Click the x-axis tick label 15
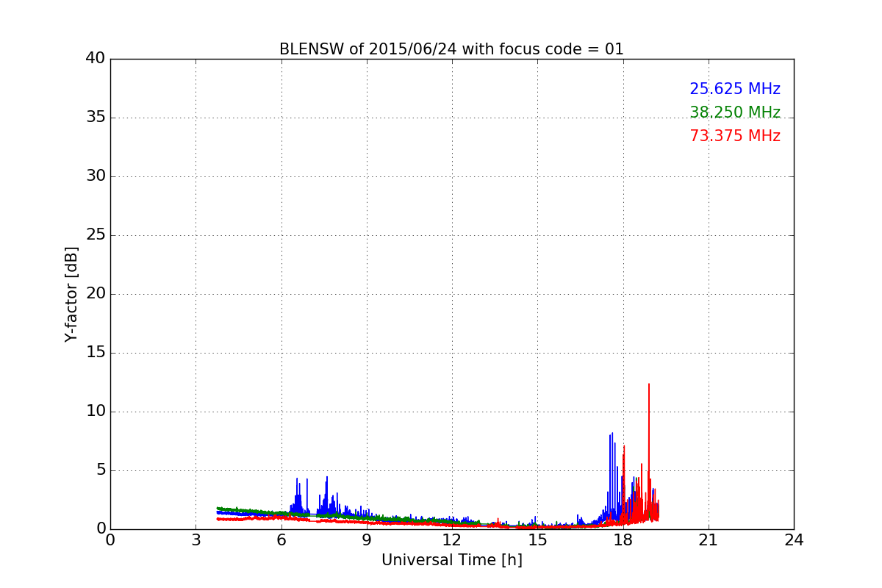This screenshot has width=882, height=588. [537, 540]
